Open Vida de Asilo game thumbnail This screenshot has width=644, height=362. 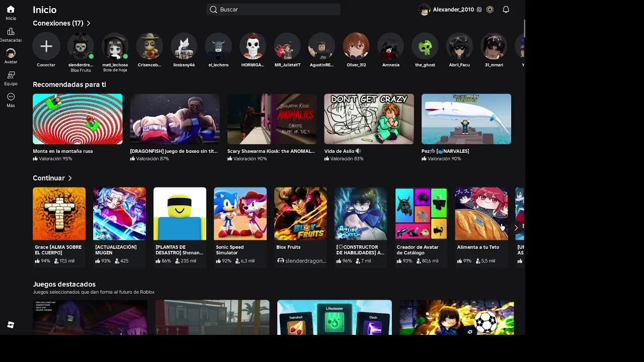point(369,119)
